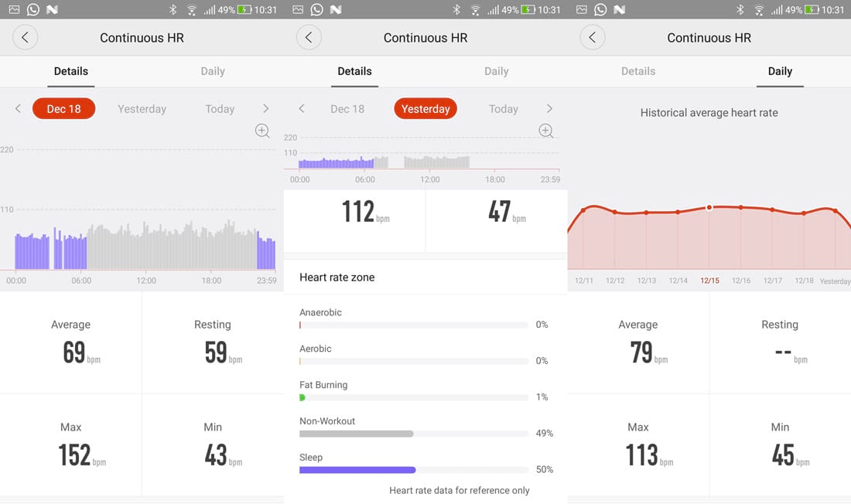
Task: Tap Resting 59 bpm tile
Action: pyautogui.click(x=213, y=342)
